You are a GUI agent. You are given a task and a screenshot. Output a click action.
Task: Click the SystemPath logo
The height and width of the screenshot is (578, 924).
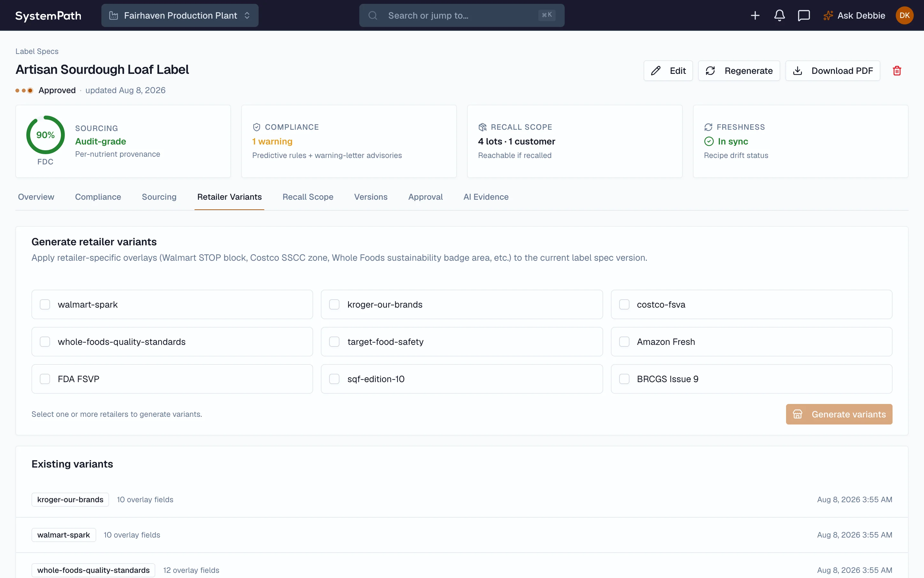(x=48, y=15)
